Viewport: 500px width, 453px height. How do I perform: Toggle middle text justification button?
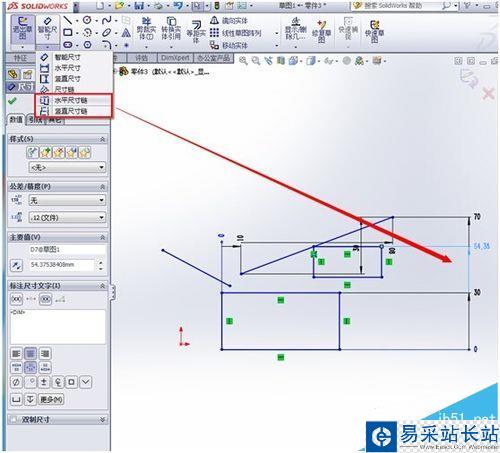(x=30, y=367)
